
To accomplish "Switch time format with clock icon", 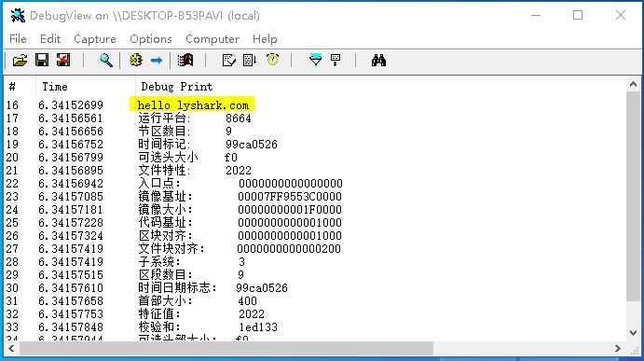I will (272, 60).
